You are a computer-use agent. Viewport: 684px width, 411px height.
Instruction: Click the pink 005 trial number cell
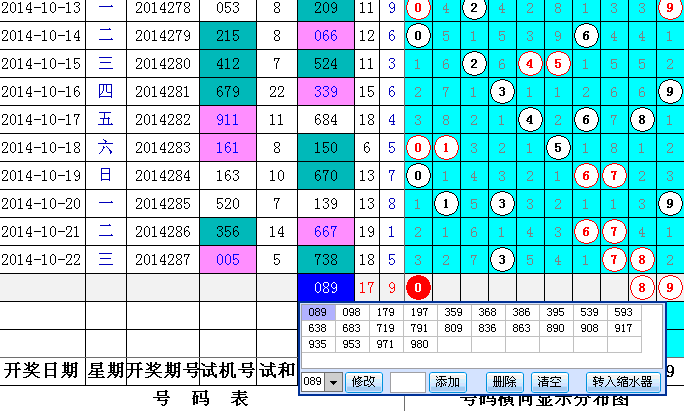[228, 259]
